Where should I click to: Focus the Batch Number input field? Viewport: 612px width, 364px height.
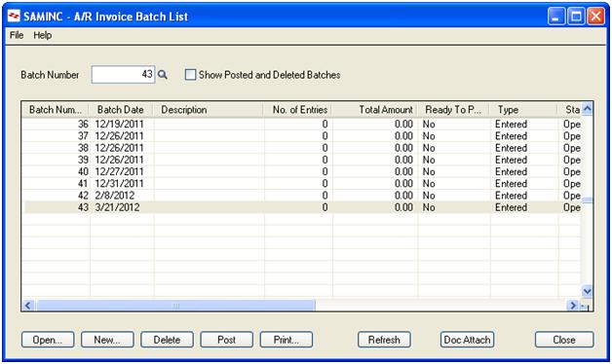(x=124, y=74)
